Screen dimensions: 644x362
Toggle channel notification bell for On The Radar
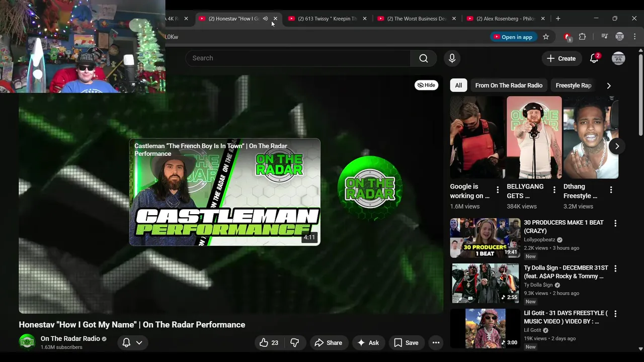tap(126, 343)
